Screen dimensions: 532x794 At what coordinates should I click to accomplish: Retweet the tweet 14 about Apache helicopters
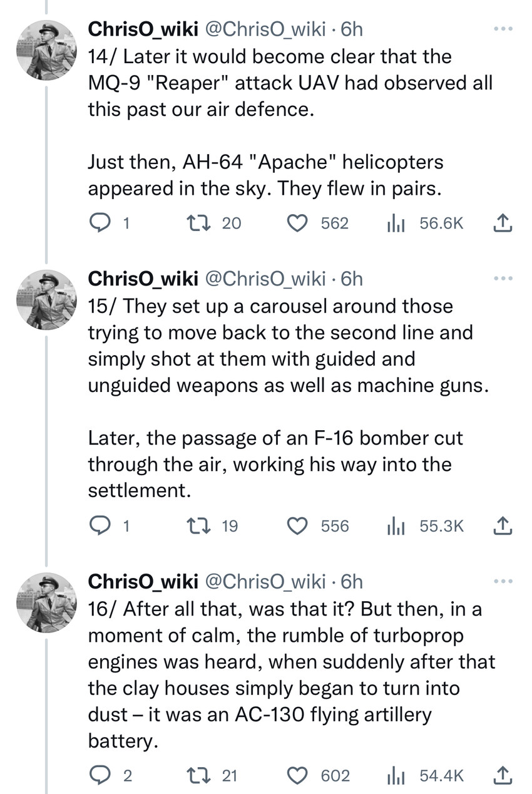click(x=197, y=223)
